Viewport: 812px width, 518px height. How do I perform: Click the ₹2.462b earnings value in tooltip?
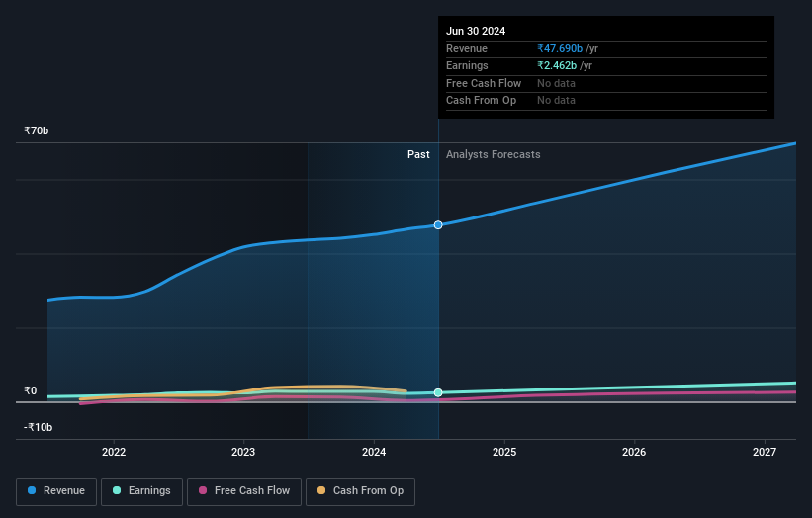[557, 65]
